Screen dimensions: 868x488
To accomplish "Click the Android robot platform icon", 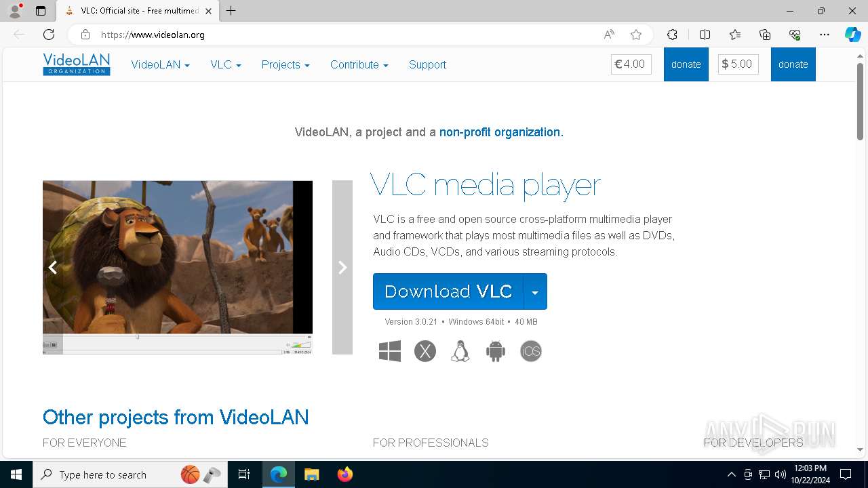I will click(496, 351).
